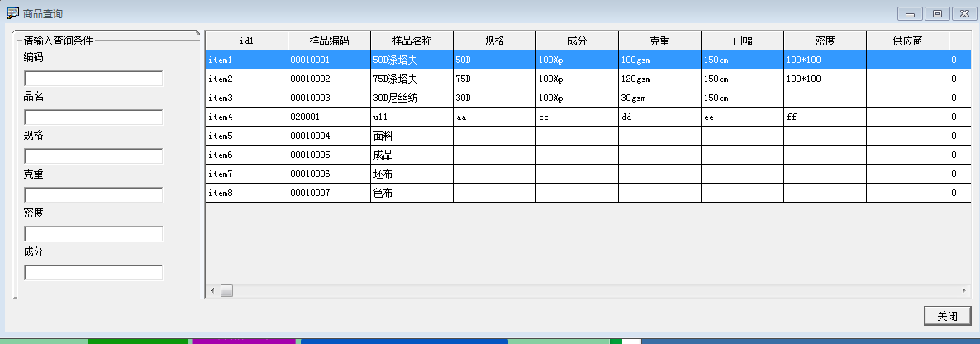The image size is (980, 344).
Task: Click code cell 00010005
Action: (330, 155)
